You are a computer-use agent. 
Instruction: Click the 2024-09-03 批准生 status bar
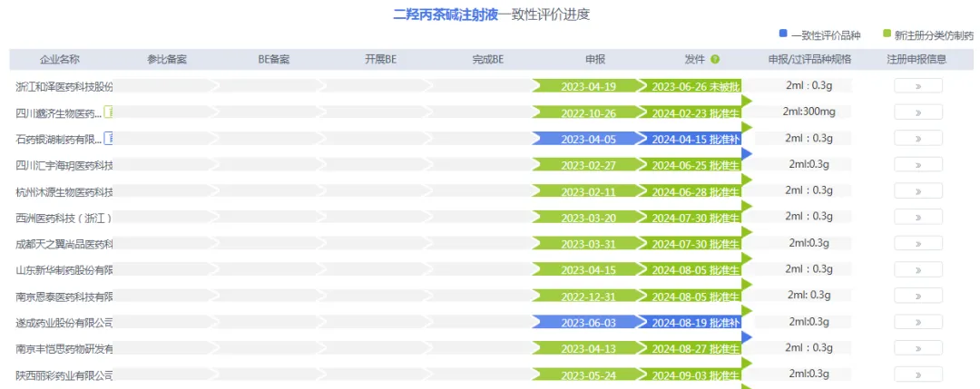tap(691, 374)
